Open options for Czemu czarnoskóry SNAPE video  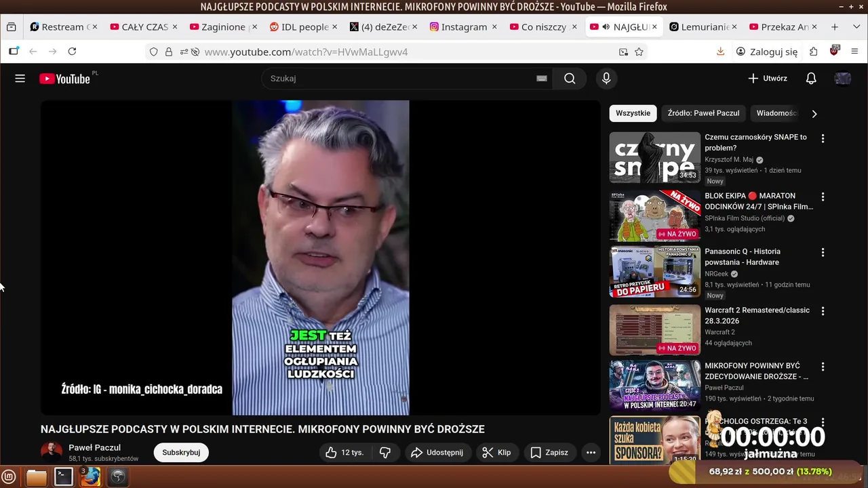click(x=823, y=138)
